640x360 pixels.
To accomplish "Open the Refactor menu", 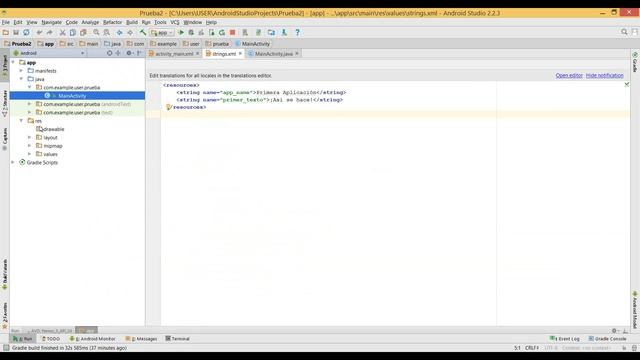I will (x=112, y=22).
